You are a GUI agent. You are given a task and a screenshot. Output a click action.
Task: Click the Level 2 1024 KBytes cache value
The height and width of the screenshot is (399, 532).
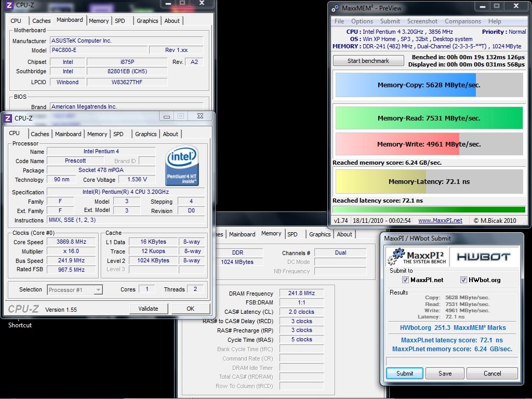153,260
